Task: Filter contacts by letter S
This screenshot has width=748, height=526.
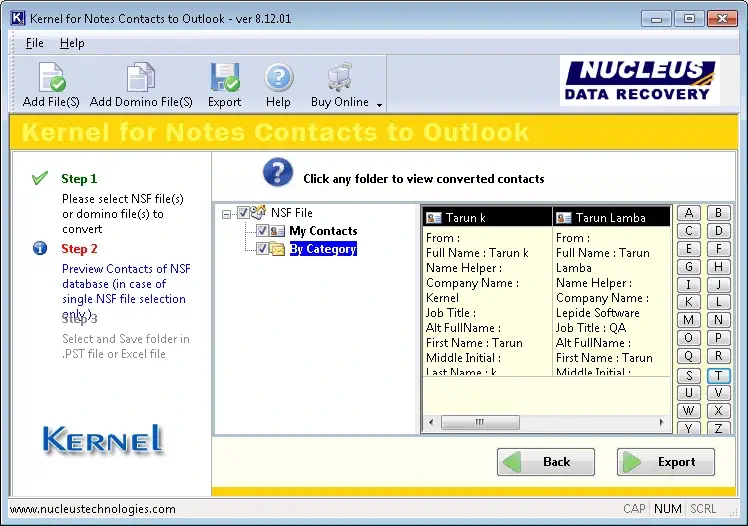Action: (689, 376)
